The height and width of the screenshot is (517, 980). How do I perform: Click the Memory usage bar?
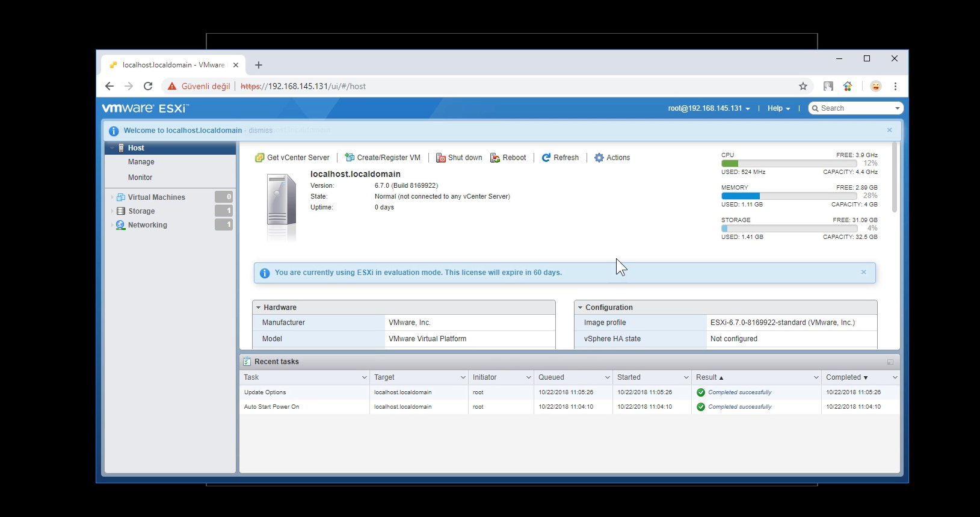tap(789, 196)
